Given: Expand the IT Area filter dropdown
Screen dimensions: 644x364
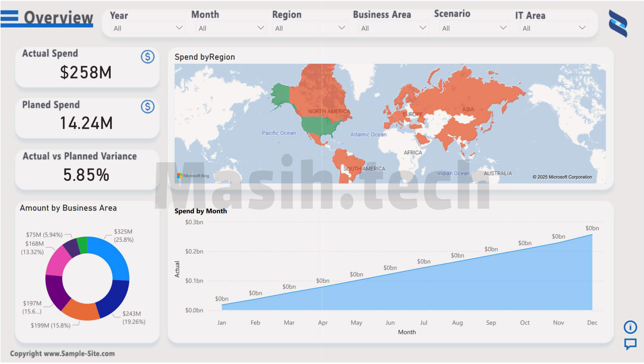Looking at the screenshot, I should tap(554, 28).
